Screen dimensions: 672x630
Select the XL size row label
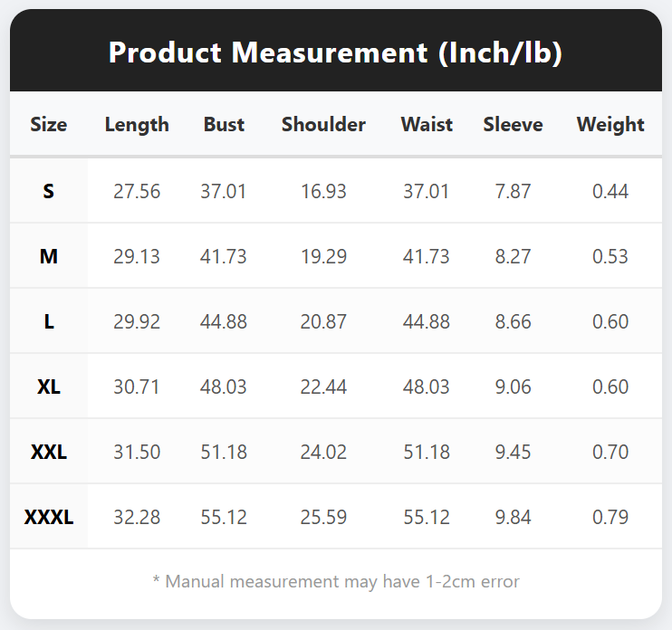(48, 387)
